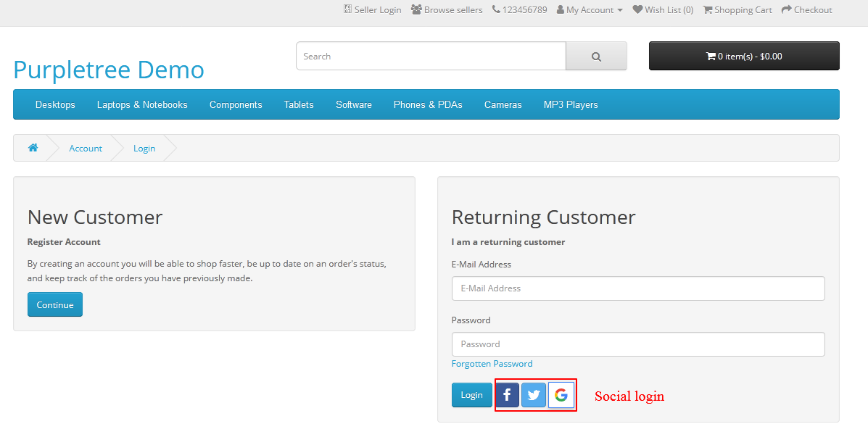Select Phones & PDAs menu item

coord(428,104)
